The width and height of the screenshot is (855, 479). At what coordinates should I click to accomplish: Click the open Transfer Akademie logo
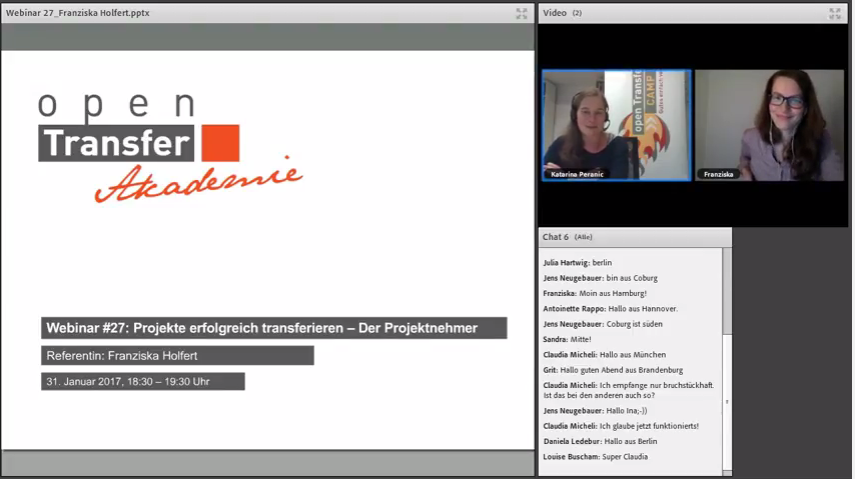click(170, 147)
